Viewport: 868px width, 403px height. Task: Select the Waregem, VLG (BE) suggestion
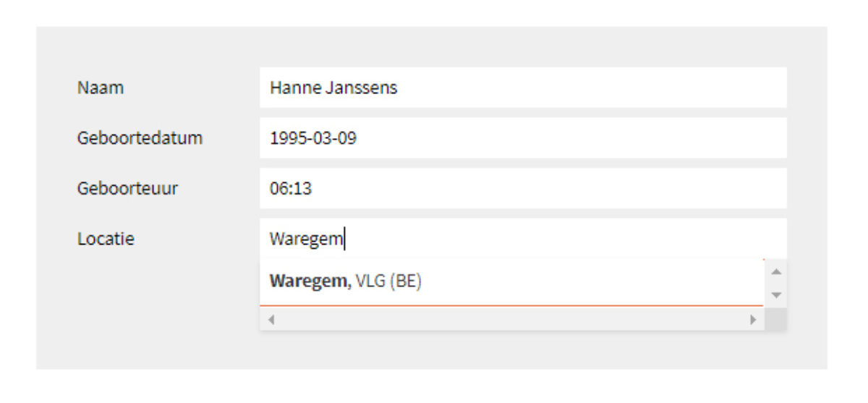tap(345, 281)
